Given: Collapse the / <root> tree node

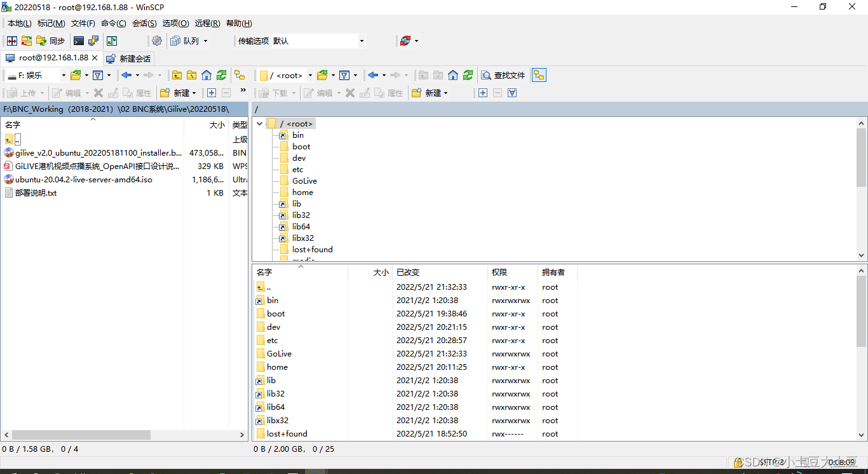Looking at the screenshot, I should tap(259, 124).
